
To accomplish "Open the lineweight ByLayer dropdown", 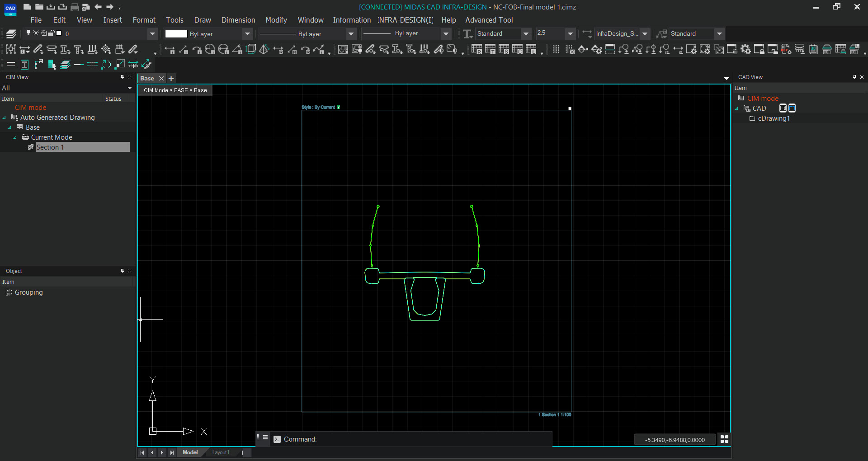I will 446,33.
